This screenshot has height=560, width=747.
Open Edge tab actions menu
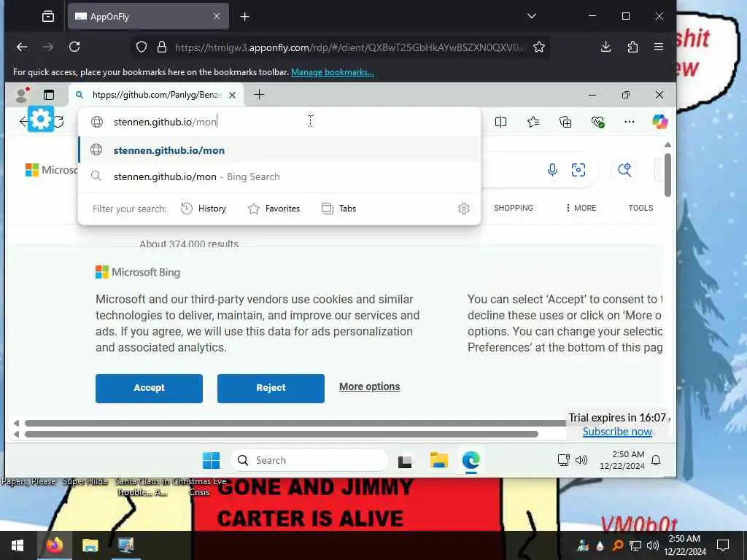pyautogui.click(x=49, y=95)
